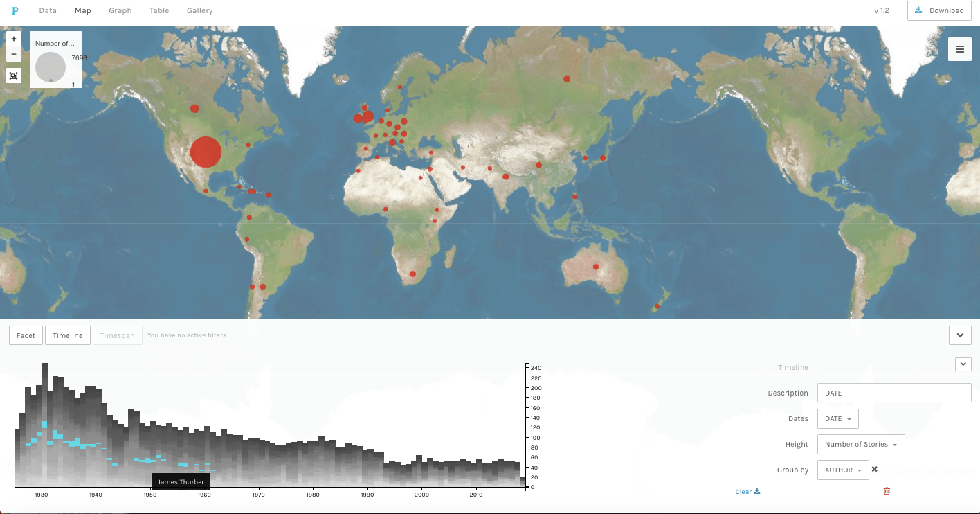Switch to the Map tab
This screenshot has width=980, height=514.
click(x=83, y=10)
